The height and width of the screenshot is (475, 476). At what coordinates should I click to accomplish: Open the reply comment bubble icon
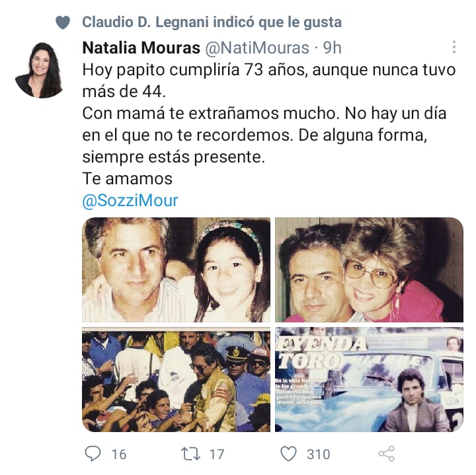[93, 453]
